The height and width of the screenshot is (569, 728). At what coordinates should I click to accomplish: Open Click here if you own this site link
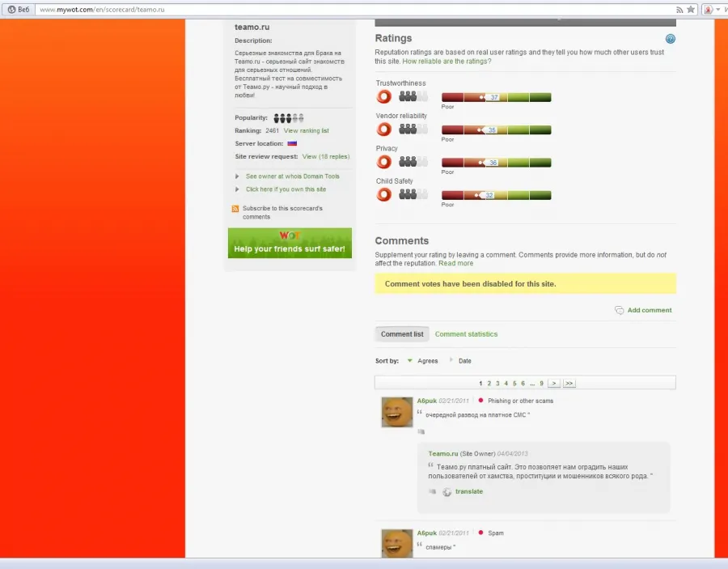point(286,189)
